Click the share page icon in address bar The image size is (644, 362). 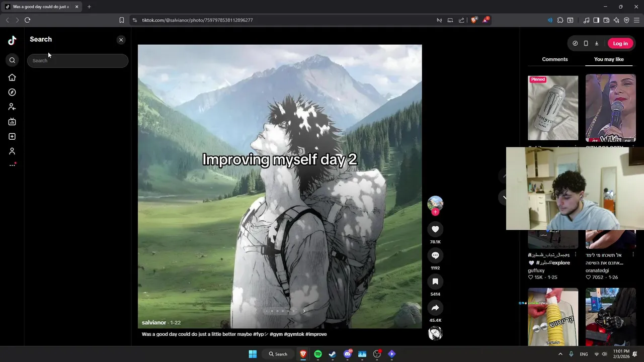pos(461,20)
